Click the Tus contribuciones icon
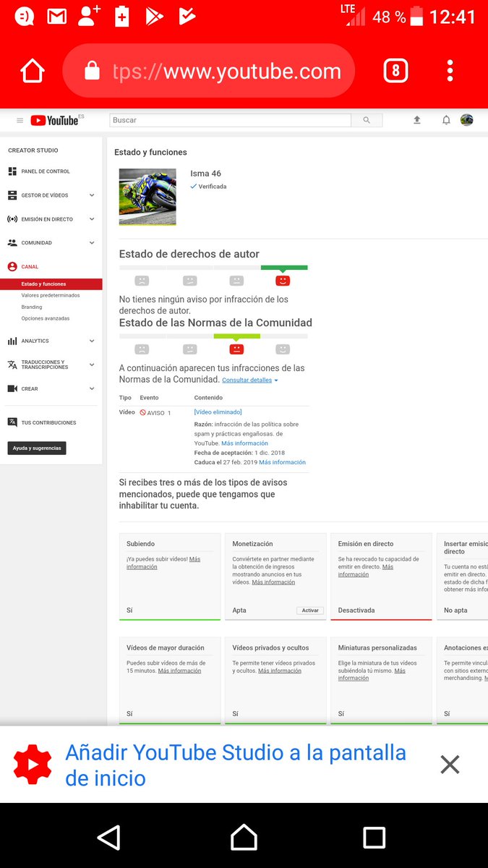The image size is (488, 868). pos(12,422)
